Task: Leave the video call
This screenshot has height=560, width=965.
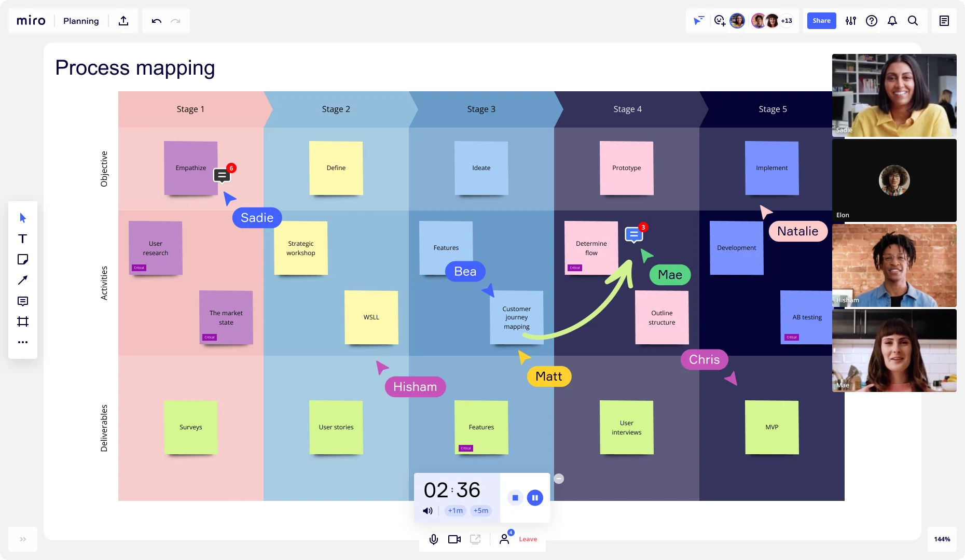Action: pos(528,539)
